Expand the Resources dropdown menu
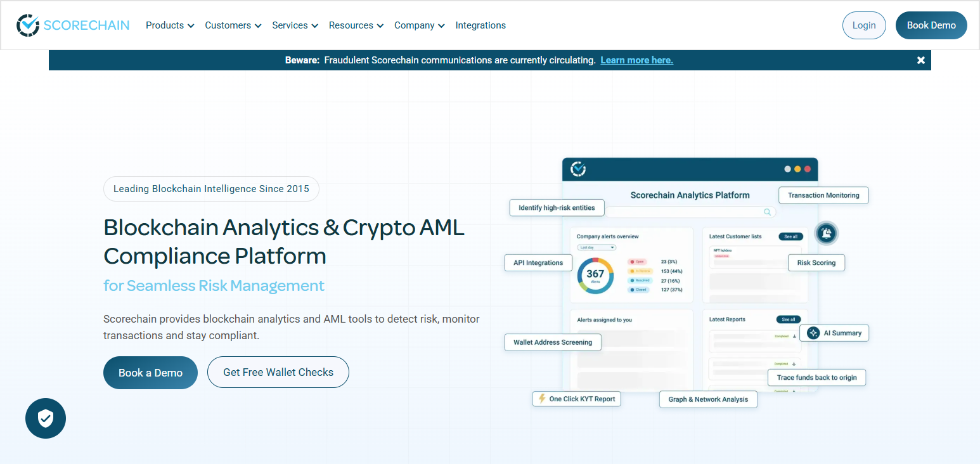Viewport: 980px width, 464px height. coord(356,25)
